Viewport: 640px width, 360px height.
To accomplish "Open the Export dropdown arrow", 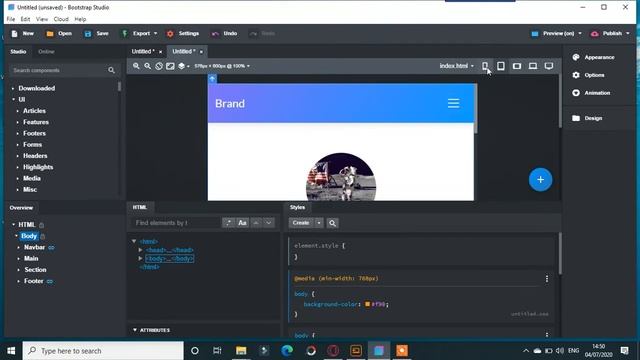I will point(156,33).
